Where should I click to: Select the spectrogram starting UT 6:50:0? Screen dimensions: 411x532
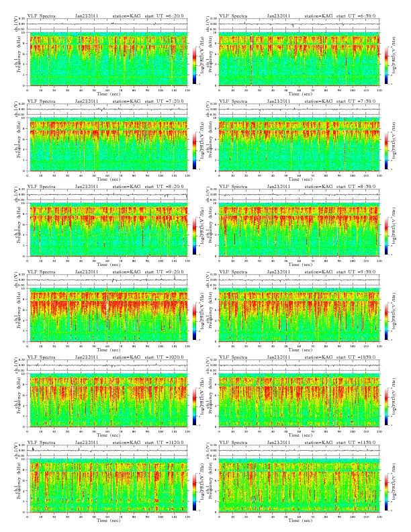[299, 59]
